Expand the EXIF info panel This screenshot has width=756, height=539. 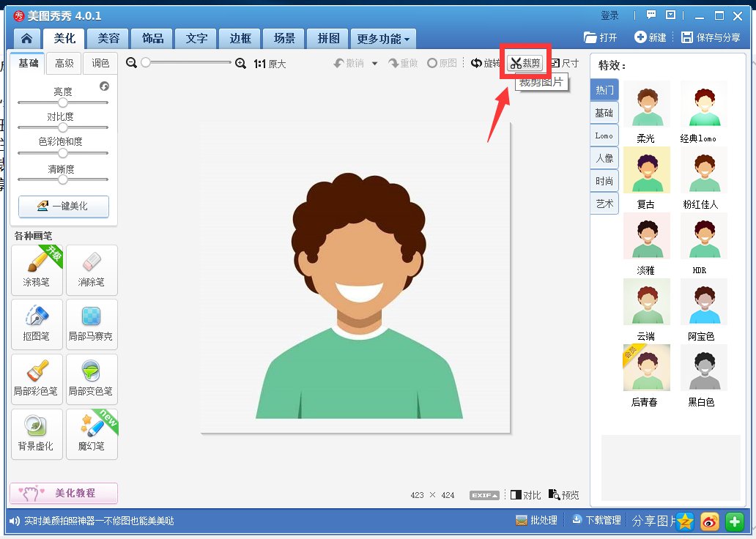[484, 495]
